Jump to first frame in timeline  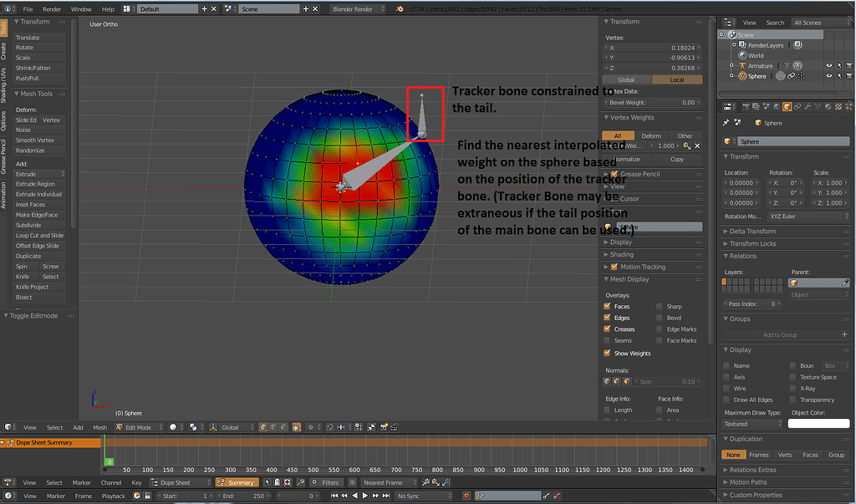[x=334, y=496]
